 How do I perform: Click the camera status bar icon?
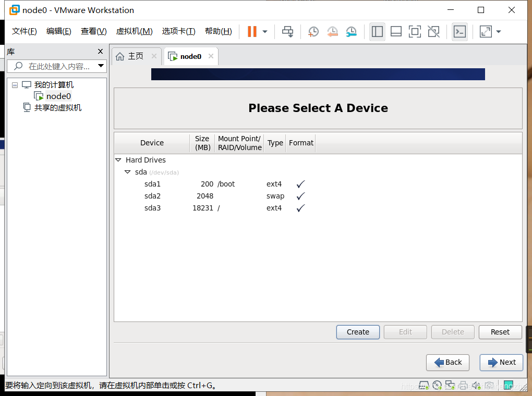pos(489,386)
